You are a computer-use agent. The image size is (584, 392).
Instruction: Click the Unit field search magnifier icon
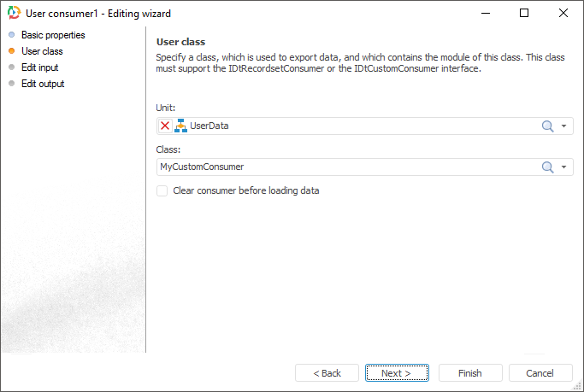click(x=548, y=126)
